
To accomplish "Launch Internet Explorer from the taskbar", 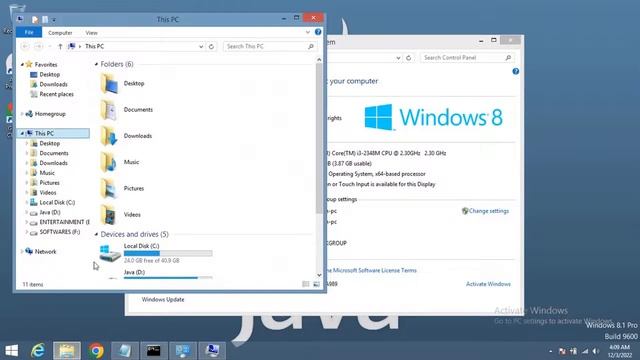I will point(38,351).
